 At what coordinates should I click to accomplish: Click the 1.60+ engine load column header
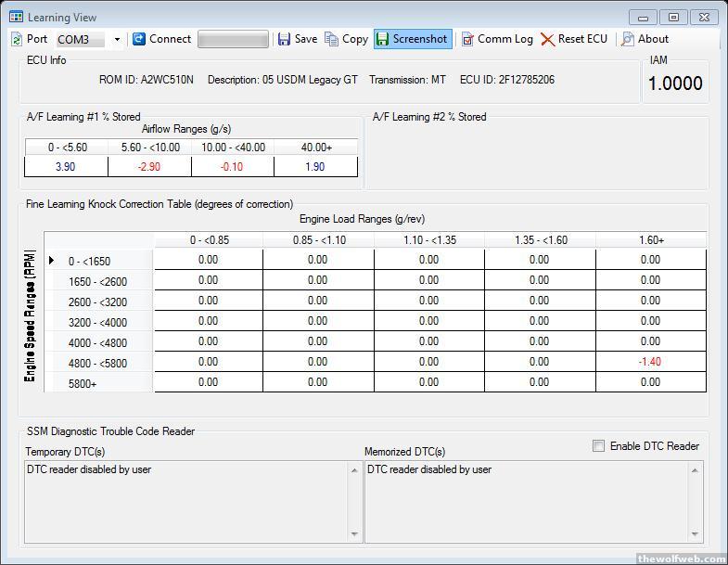pyautogui.click(x=650, y=240)
